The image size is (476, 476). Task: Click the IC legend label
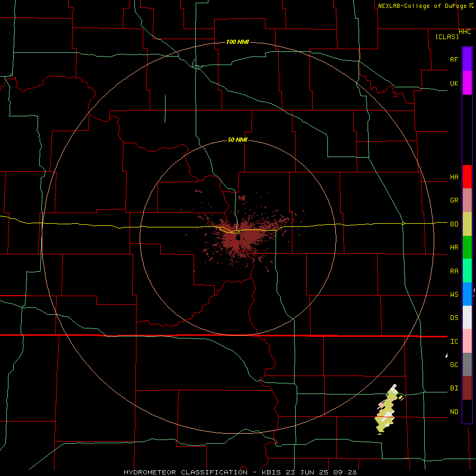454,341
